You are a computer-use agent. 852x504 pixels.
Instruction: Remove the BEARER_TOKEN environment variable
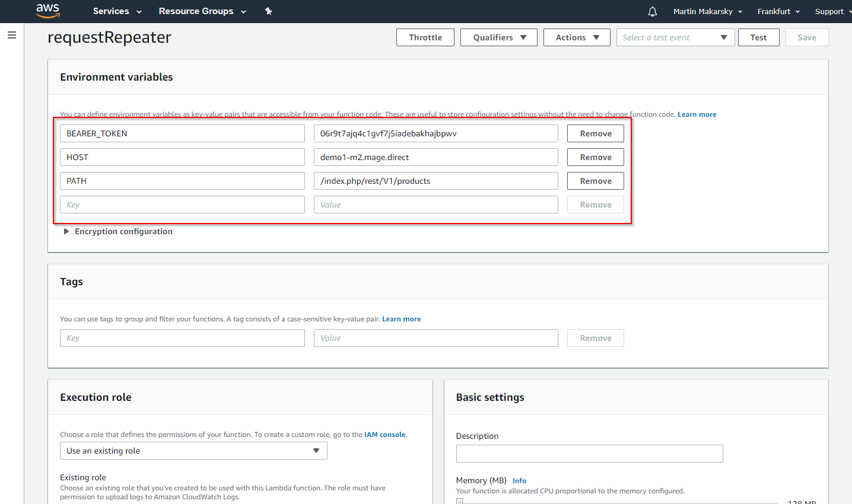tap(595, 133)
